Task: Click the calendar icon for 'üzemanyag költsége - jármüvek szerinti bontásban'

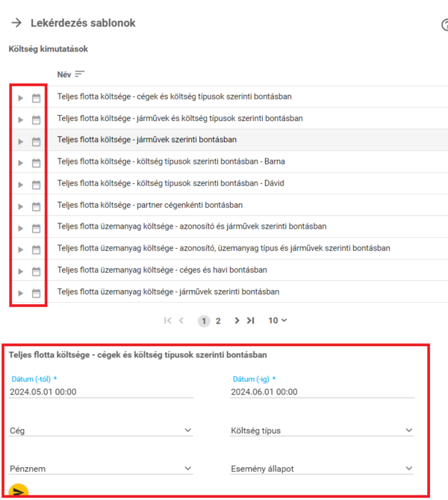Action: click(36, 293)
